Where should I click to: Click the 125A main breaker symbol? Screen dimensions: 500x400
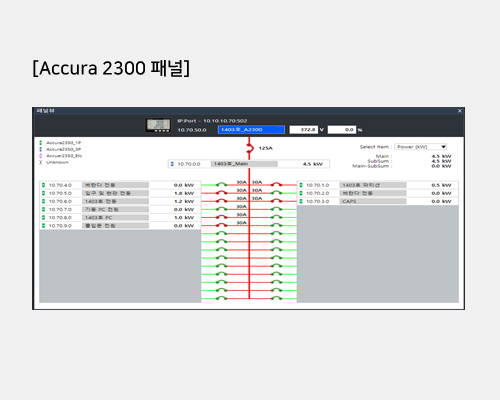(250, 148)
